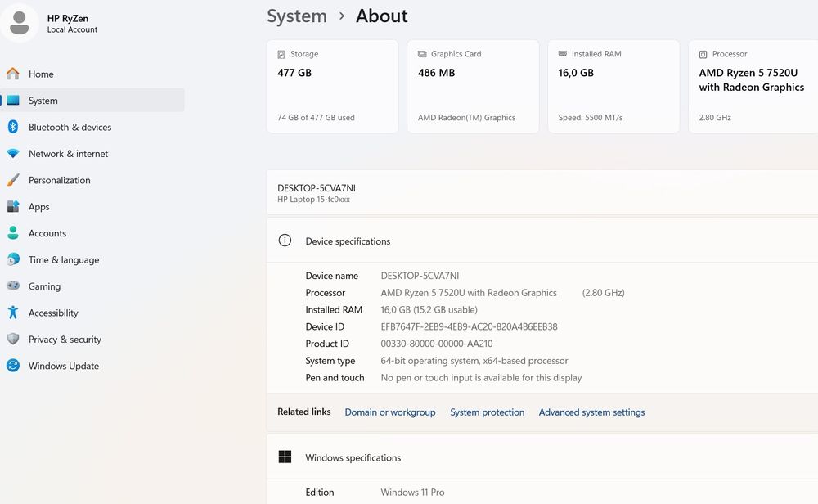Click the Network & internet wifi icon
This screenshot has width=818, height=504.
tap(13, 154)
